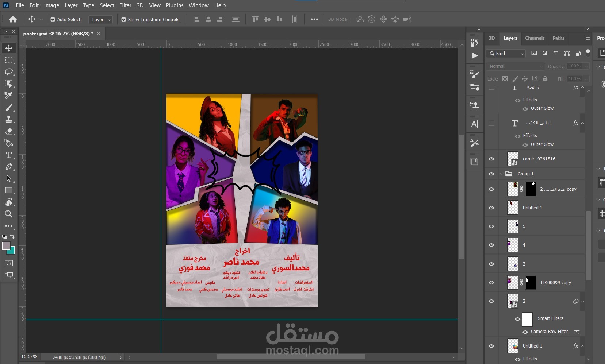Select the Eyedropper tool
The width and height of the screenshot is (605, 364).
coord(9,95)
